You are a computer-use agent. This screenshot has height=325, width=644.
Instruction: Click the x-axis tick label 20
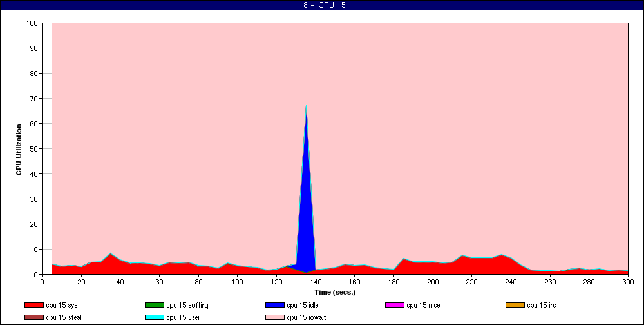[81, 282]
